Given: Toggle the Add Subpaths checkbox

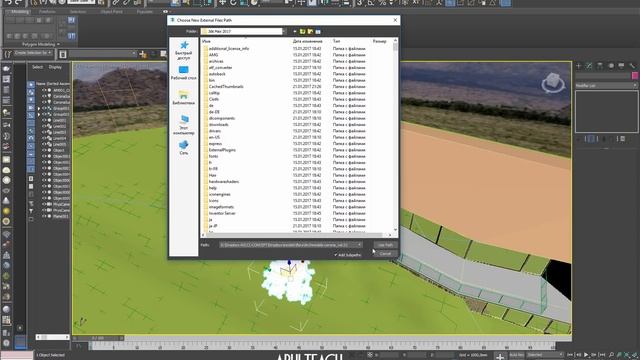Looking at the screenshot, I should pos(336,255).
